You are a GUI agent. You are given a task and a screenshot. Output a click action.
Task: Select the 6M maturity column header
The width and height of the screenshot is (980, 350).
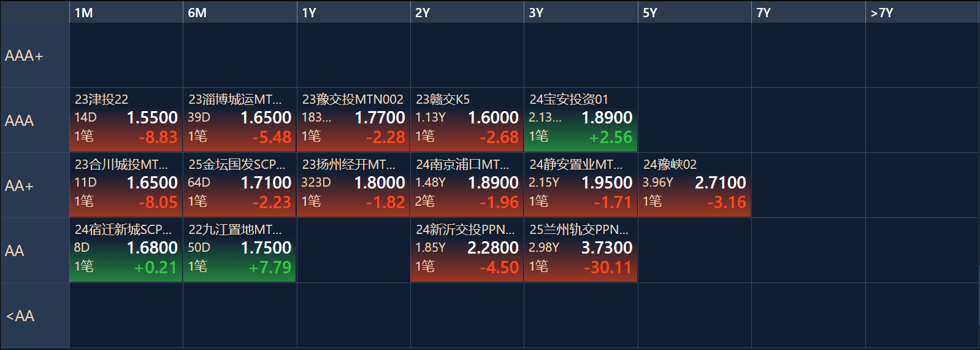[x=240, y=12]
